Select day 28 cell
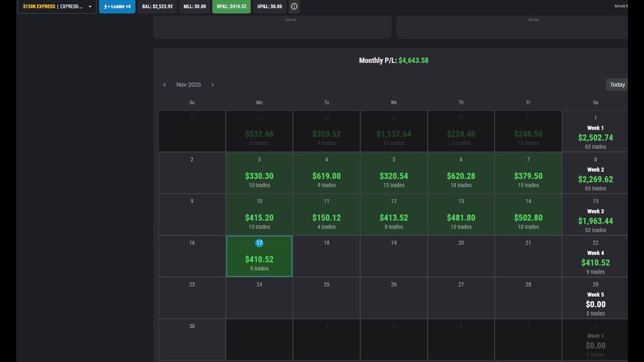 pos(528,298)
